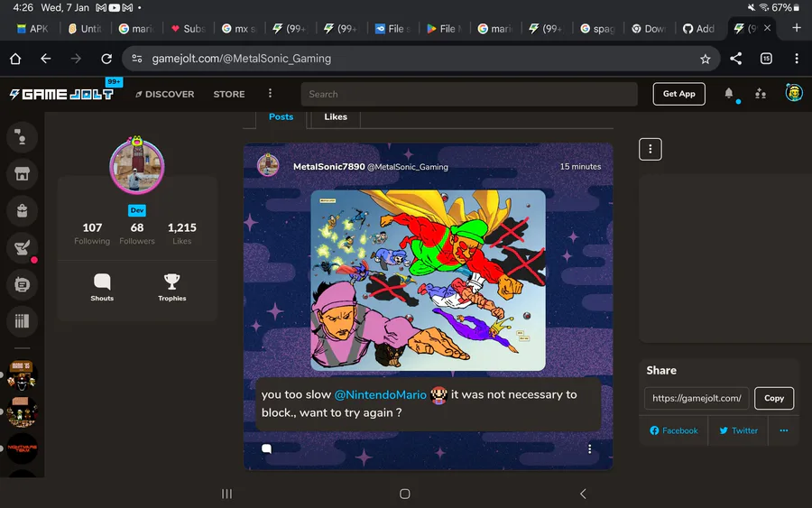
Task: Select the share URL text field
Action: coord(697,398)
